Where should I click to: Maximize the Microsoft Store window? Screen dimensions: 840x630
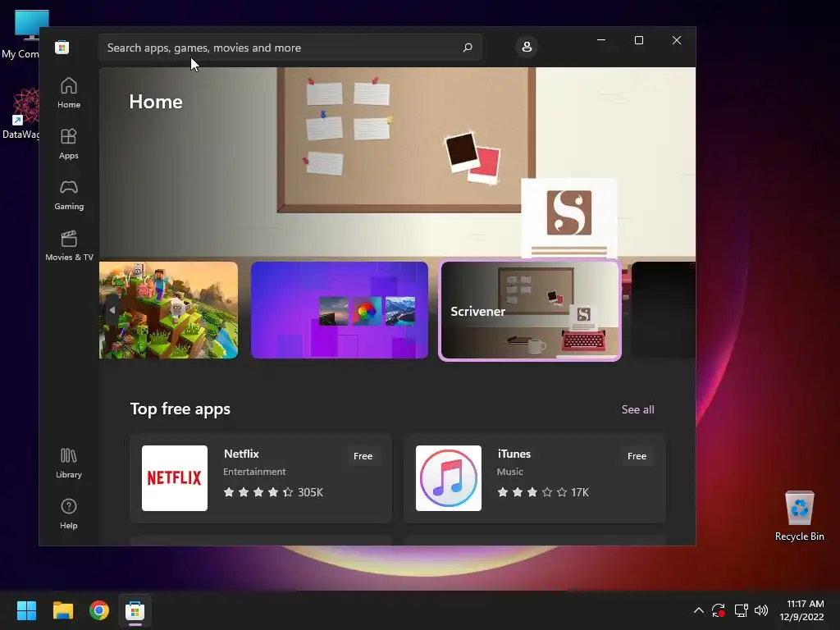pyautogui.click(x=638, y=40)
